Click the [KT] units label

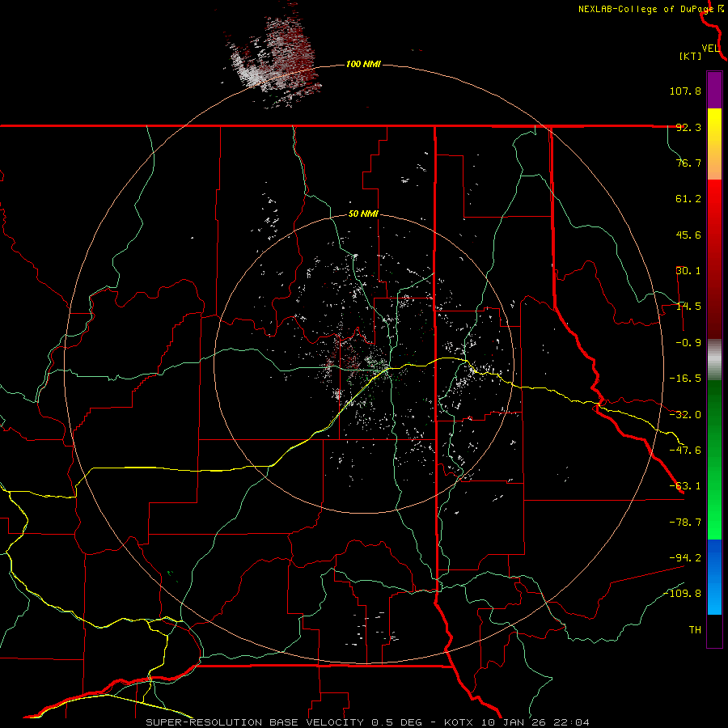[x=690, y=56]
